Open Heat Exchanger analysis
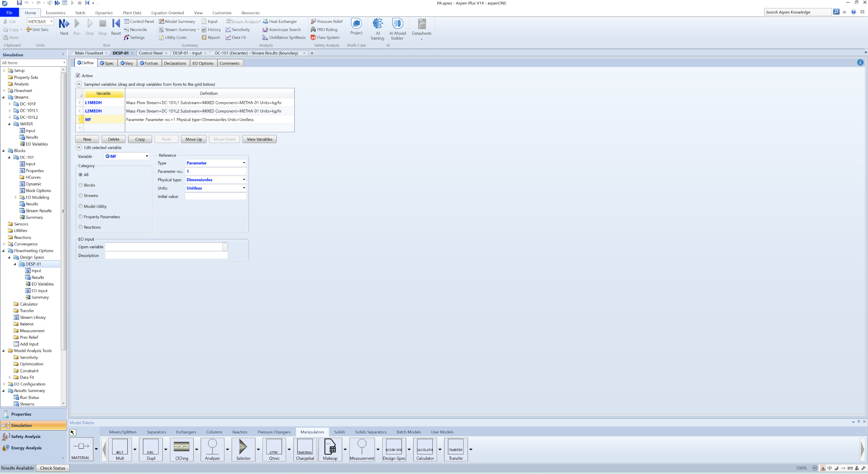The image size is (868, 474). pyautogui.click(x=280, y=22)
